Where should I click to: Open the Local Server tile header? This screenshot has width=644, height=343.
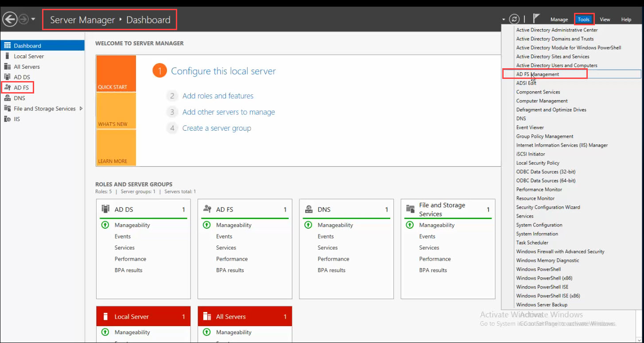pos(144,316)
